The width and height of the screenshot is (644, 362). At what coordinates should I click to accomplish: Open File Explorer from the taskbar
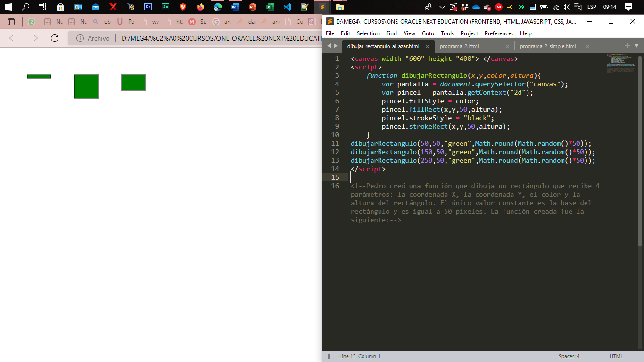coord(340,7)
